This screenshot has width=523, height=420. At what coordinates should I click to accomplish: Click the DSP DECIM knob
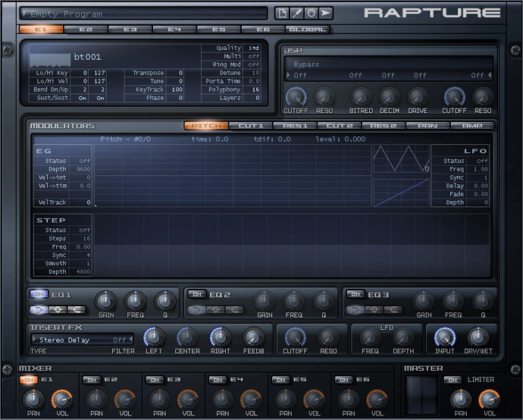(389, 97)
